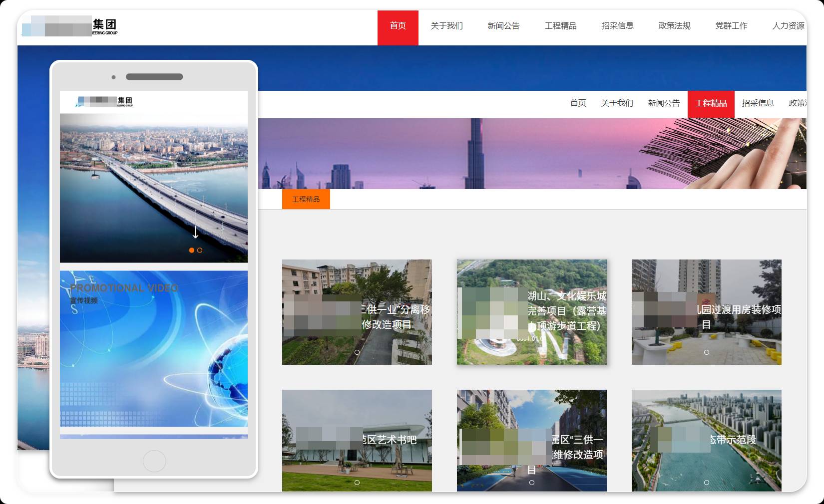Click the company logo in the header

click(69, 26)
